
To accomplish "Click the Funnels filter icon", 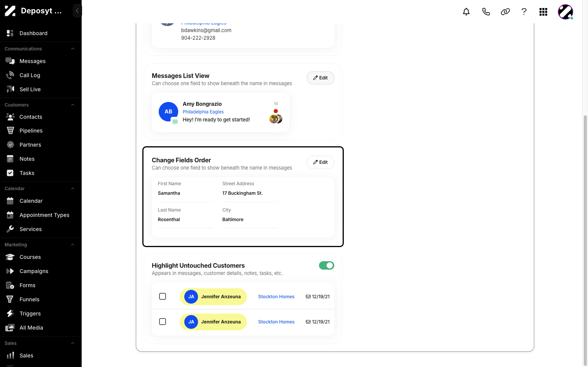I will coord(10,299).
